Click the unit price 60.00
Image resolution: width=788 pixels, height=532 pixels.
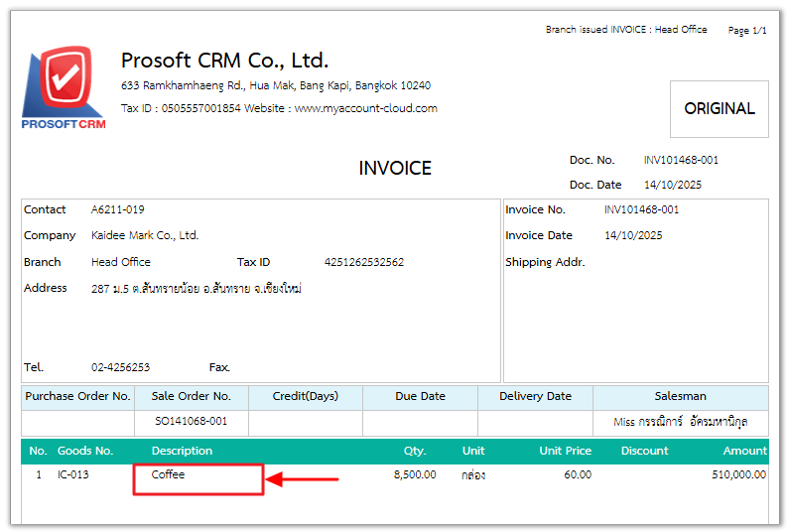point(578,474)
